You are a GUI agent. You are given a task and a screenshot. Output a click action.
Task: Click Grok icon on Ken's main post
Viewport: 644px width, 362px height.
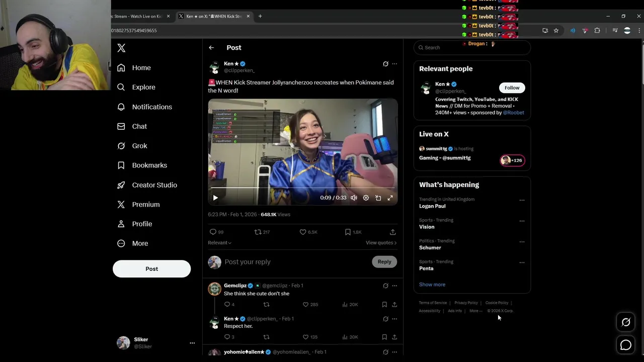pyautogui.click(x=385, y=64)
